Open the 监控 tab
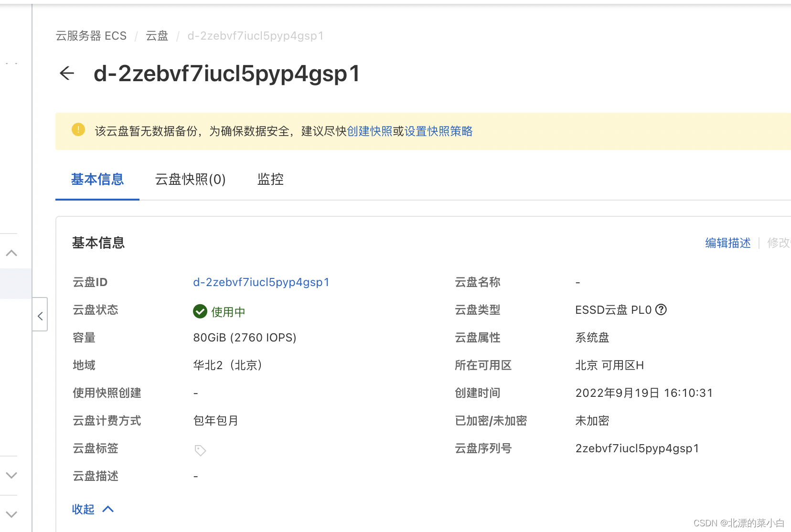Image resolution: width=791 pixels, height=532 pixels. 270,179
